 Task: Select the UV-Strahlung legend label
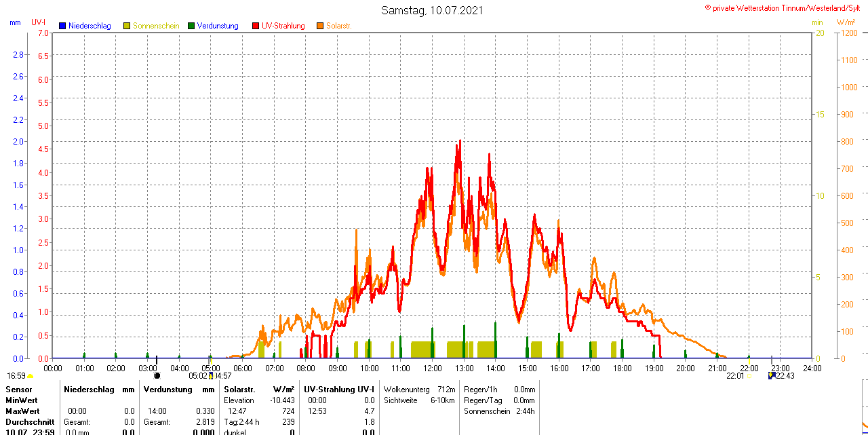pyautogui.click(x=283, y=26)
